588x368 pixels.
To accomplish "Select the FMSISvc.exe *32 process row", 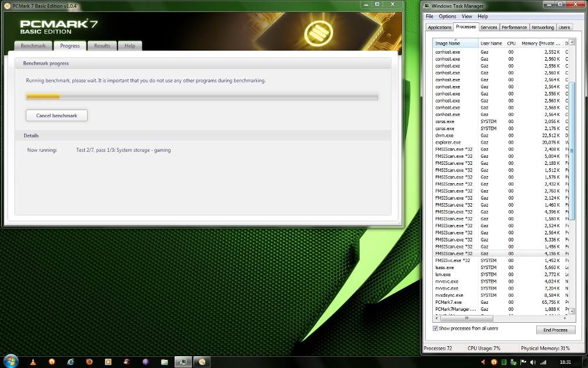I will coord(500,260).
